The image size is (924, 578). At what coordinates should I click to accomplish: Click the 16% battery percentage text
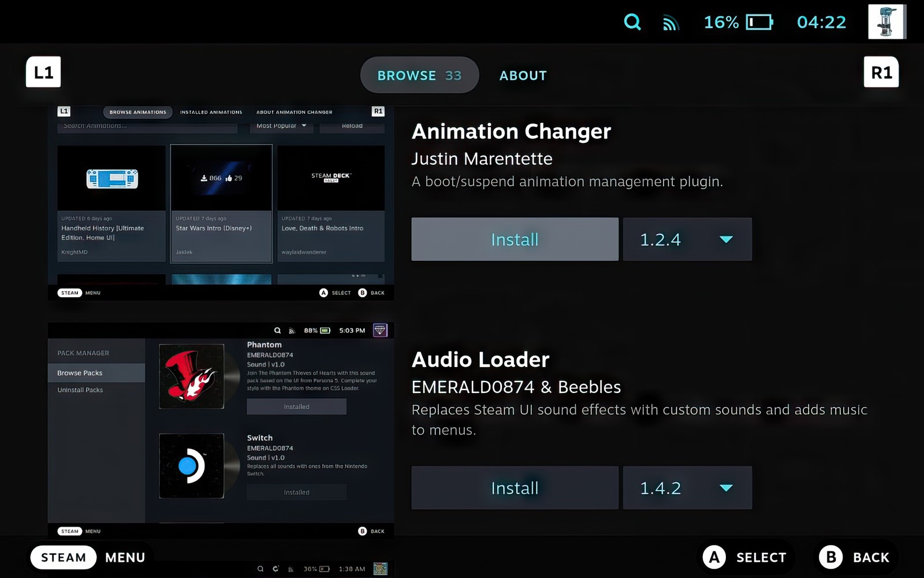[x=721, y=23]
